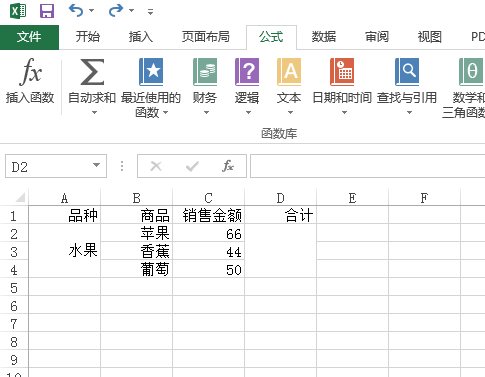Customize the Quick Access Toolbar
485x377 pixels.
point(150,12)
